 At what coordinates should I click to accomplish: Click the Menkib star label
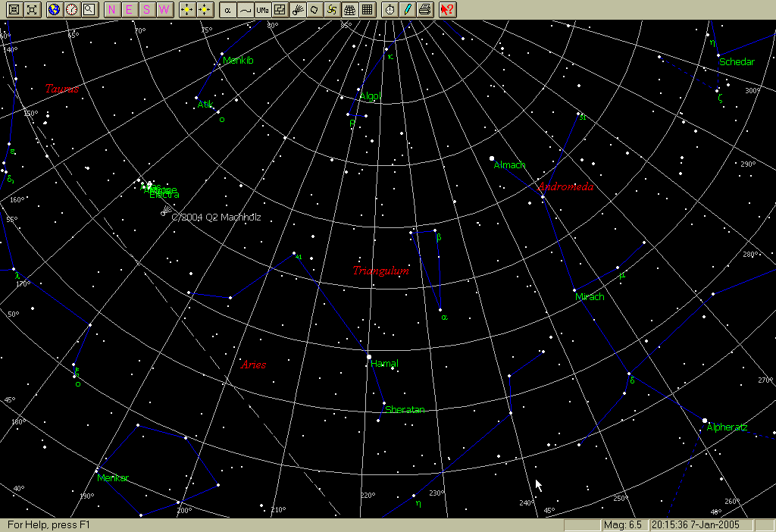tap(238, 61)
